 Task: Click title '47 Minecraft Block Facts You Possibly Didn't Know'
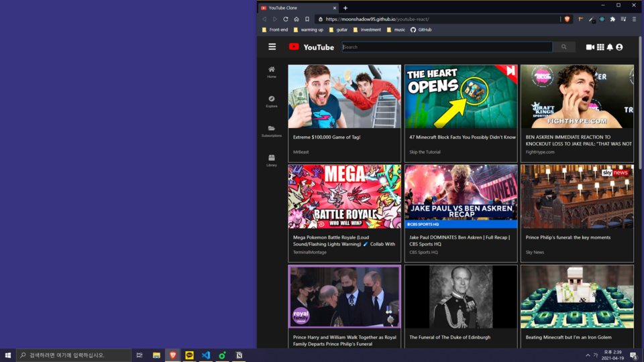462,137
